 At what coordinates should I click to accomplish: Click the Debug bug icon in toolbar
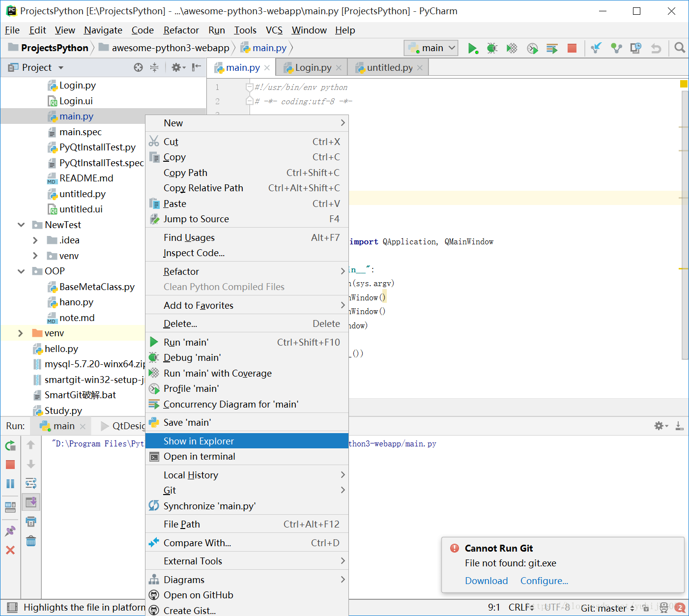[x=492, y=48]
